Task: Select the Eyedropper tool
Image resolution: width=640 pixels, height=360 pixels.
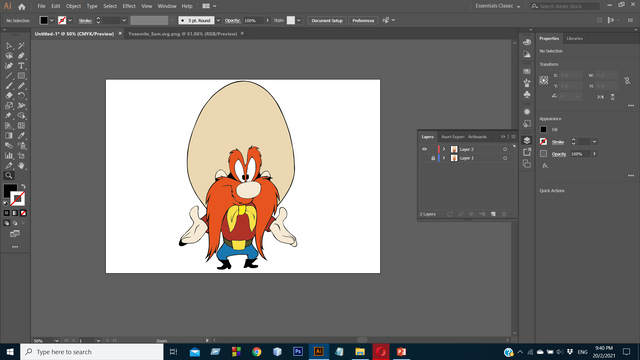Action: (x=21, y=136)
